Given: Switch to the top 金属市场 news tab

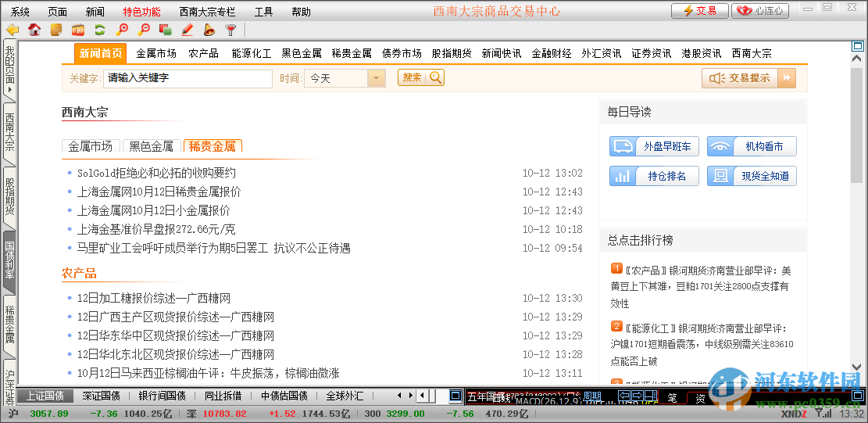Looking at the screenshot, I should click(156, 54).
